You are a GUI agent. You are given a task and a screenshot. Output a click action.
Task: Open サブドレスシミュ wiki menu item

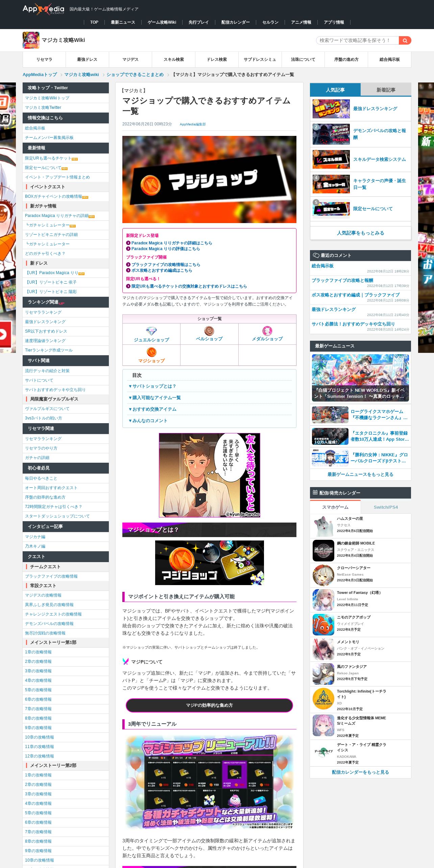(260, 59)
